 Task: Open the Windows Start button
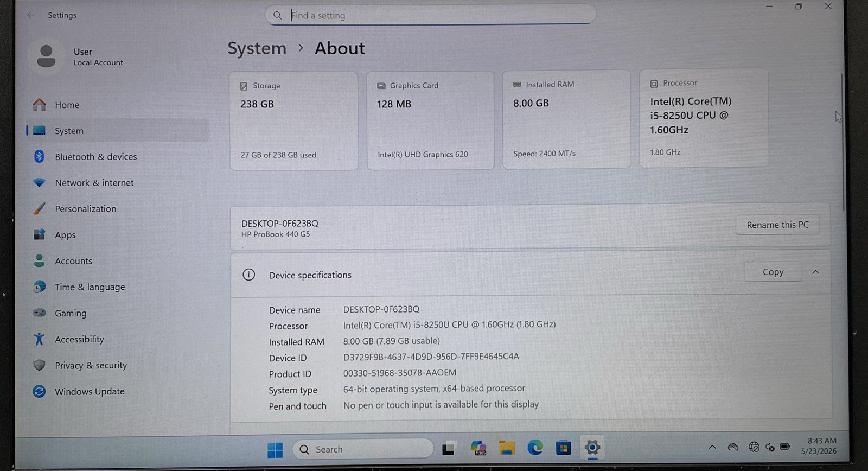pos(275,450)
